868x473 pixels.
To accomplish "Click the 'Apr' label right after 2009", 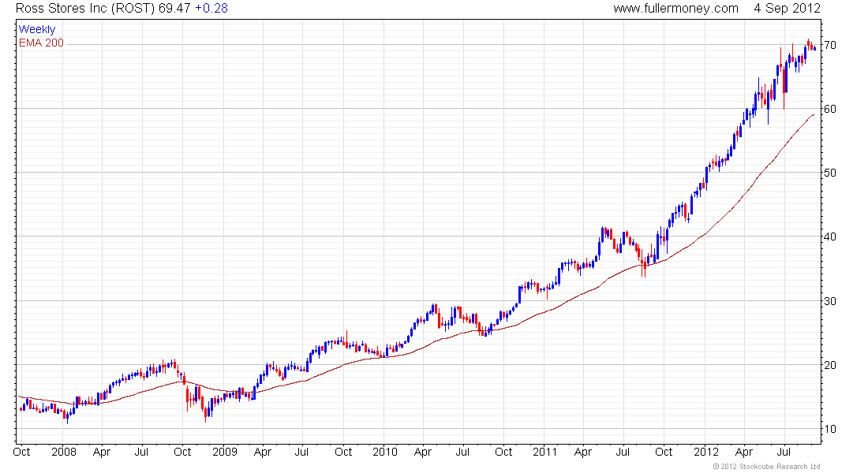I will coord(263,452).
